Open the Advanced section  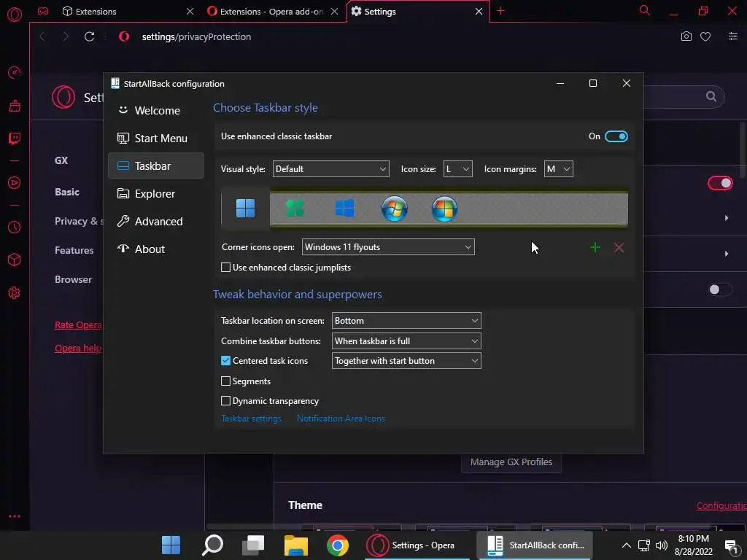pos(156,222)
